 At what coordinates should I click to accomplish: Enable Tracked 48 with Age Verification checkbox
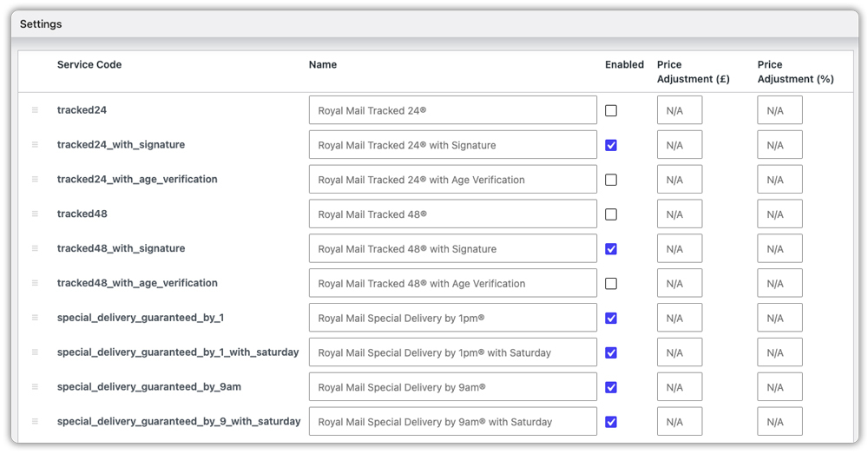pyautogui.click(x=611, y=284)
